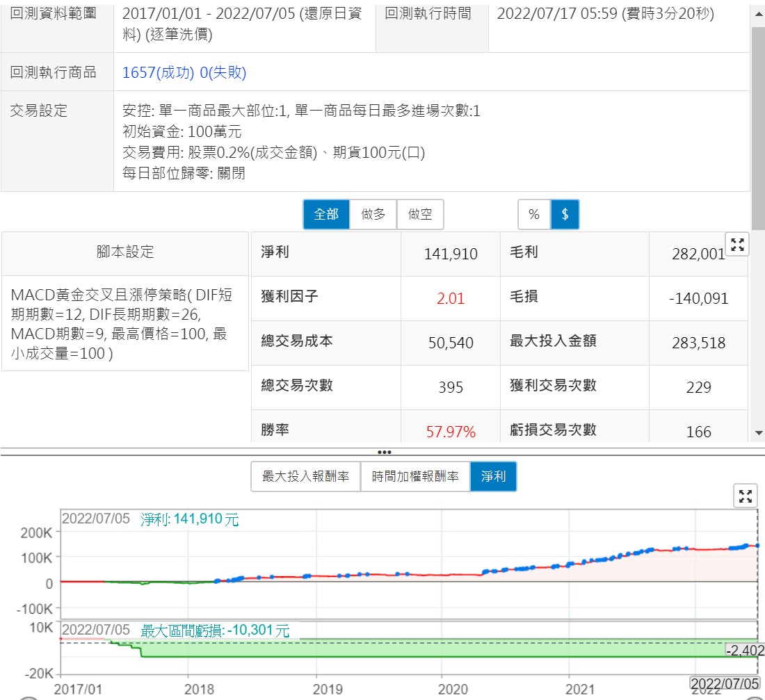Click the -2,402 drawdown value label
Screen dimensions: 765x700
[x=744, y=651]
